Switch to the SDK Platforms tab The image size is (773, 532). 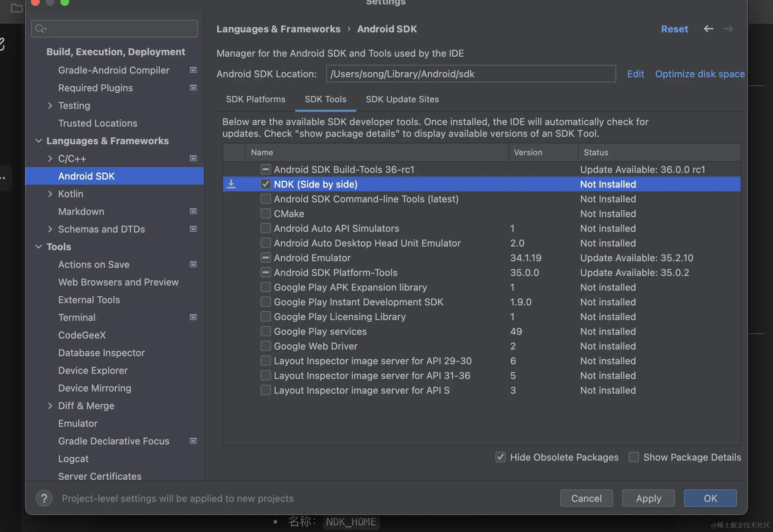[x=255, y=99]
